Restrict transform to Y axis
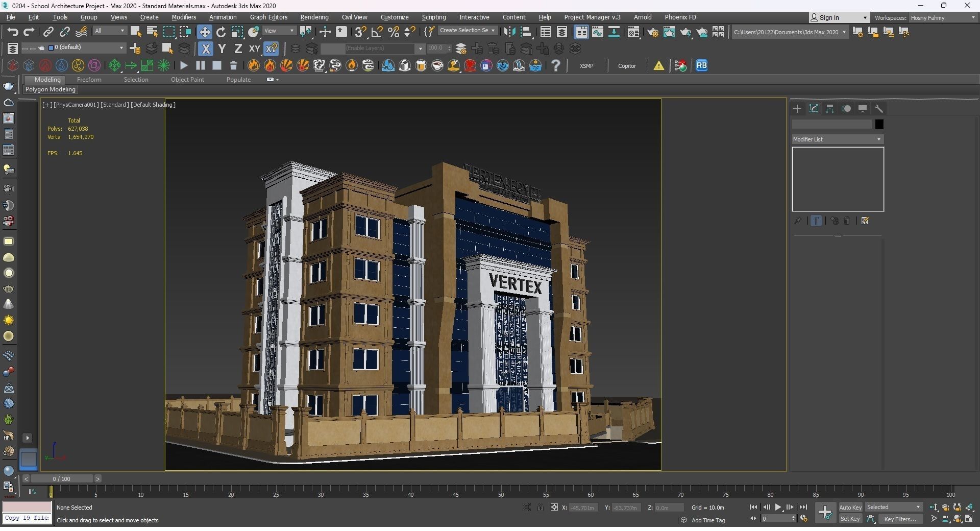 point(222,49)
